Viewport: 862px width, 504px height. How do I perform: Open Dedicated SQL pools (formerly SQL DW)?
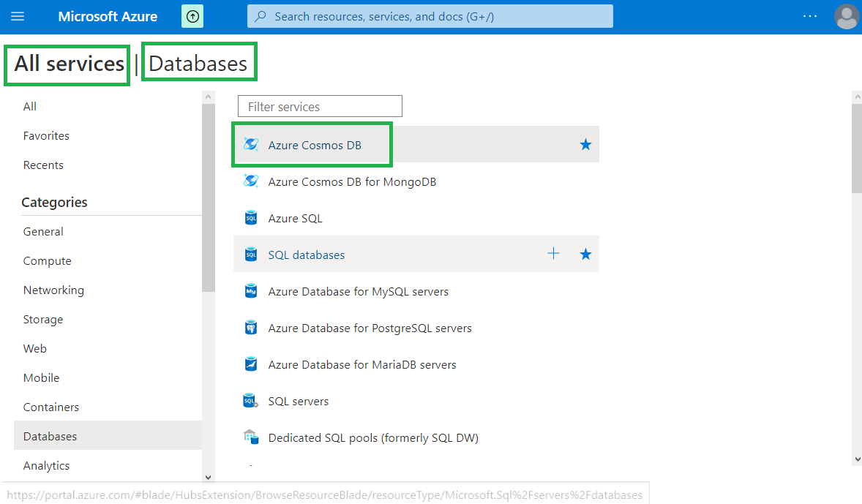[x=373, y=437]
